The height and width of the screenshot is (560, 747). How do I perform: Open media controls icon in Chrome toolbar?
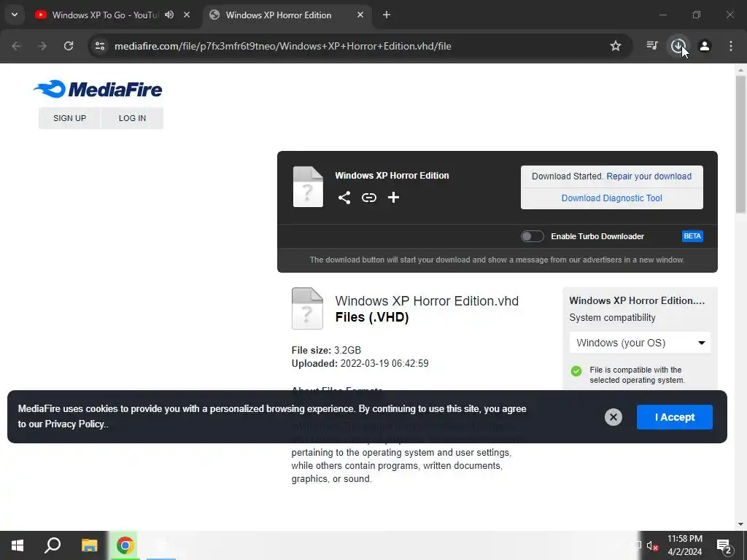pyautogui.click(x=651, y=46)
